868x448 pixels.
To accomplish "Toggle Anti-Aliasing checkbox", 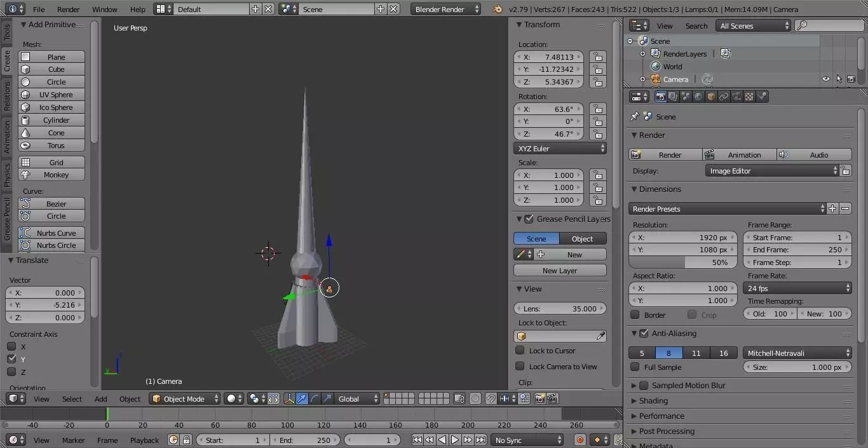I will 644,333.
